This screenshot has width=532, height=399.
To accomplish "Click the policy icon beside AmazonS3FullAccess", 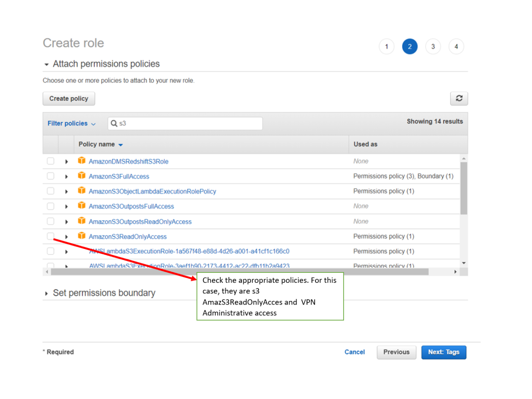I will pyautogui.click(x=82, y=176).
